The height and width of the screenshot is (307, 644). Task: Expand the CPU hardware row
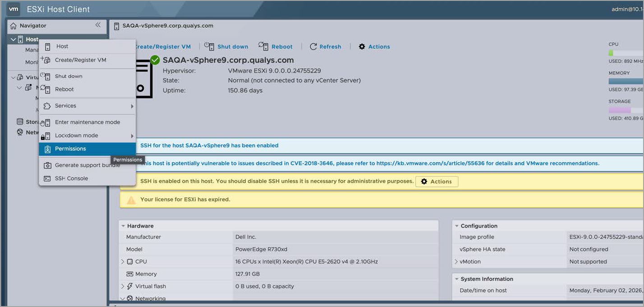point(122,262)
